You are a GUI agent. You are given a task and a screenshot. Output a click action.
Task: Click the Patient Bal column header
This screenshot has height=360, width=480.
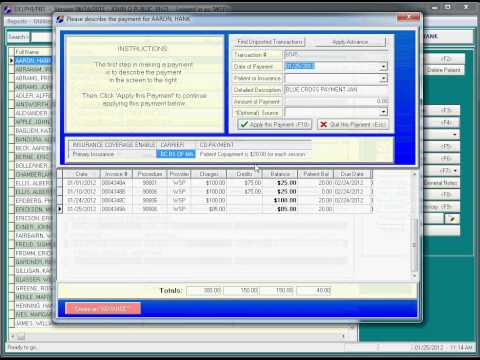[x=316, y=174]
